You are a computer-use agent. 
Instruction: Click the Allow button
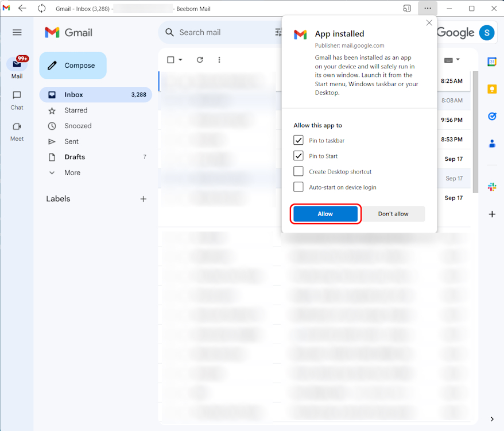[x=325, y=213]
